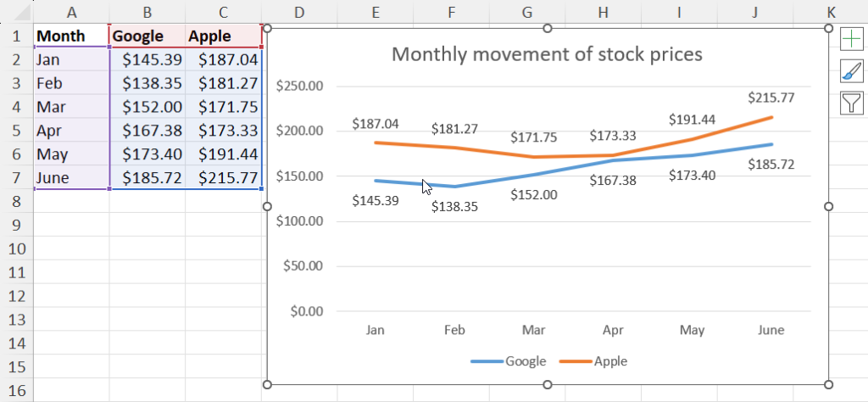Click the chart's bottom-middle sizing handle
This screenshot has width=868, height=402.
[548, 384]
